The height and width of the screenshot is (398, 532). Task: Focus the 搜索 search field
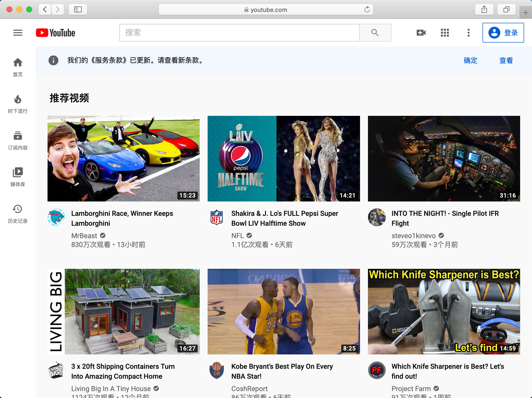pos(239,33)
